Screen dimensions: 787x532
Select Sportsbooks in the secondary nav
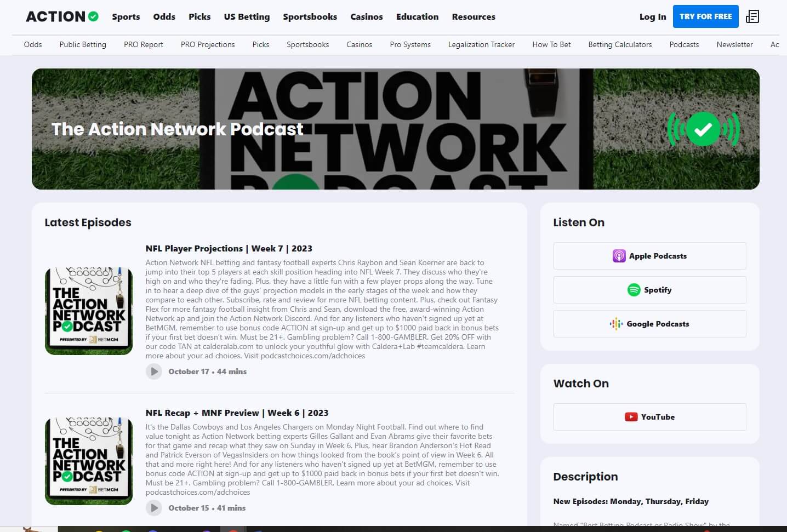308,44
